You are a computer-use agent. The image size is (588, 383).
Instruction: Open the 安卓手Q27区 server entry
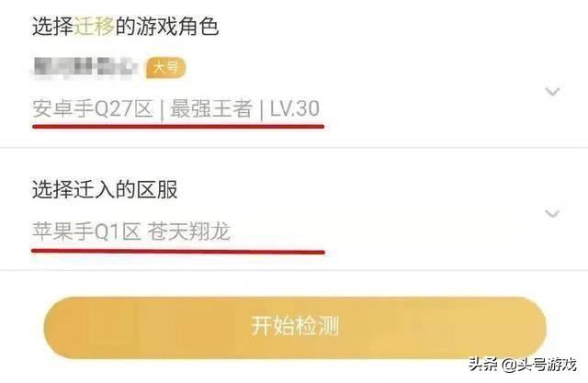coord(93,108)
